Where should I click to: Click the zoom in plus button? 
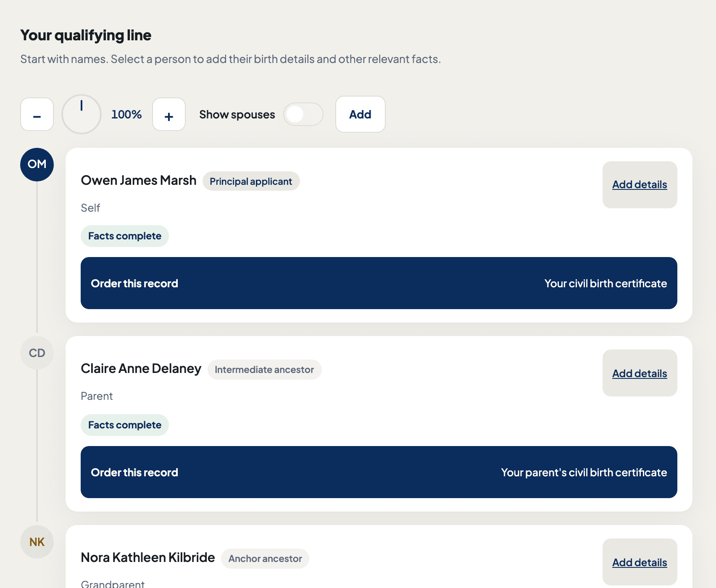click(x=169, y=114)
